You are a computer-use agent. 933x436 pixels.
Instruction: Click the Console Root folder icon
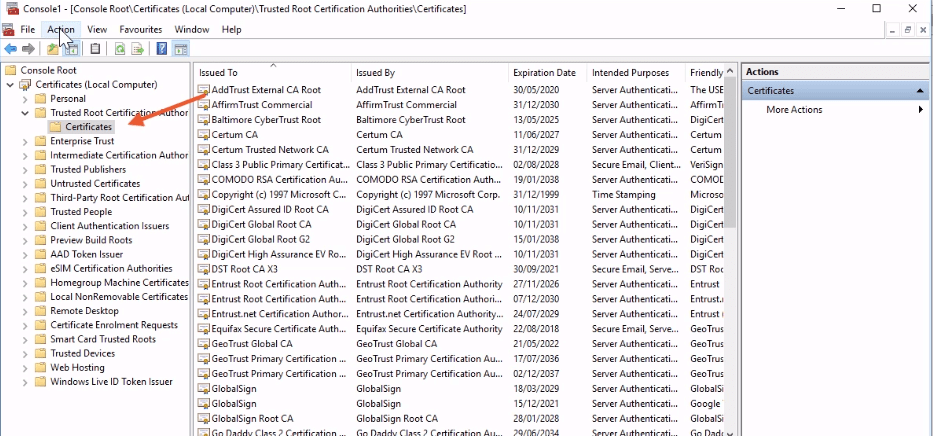10,70
